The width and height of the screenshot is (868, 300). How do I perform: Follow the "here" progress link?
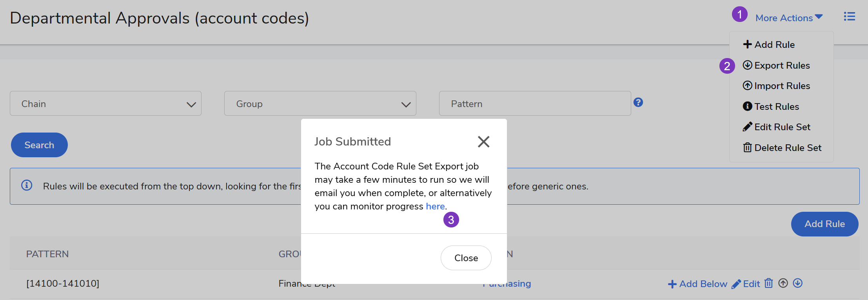(x=435, y=206)
